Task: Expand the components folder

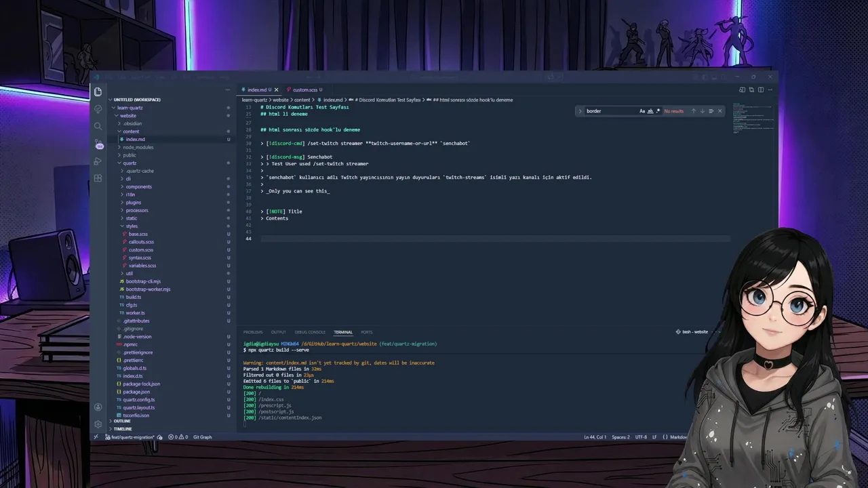Action: 138,186
